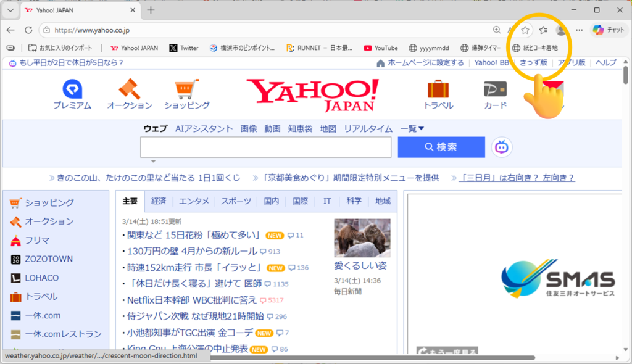Select the スポーツ news tab
Screen dimensions: 632x364
click(x=236, y=201)
